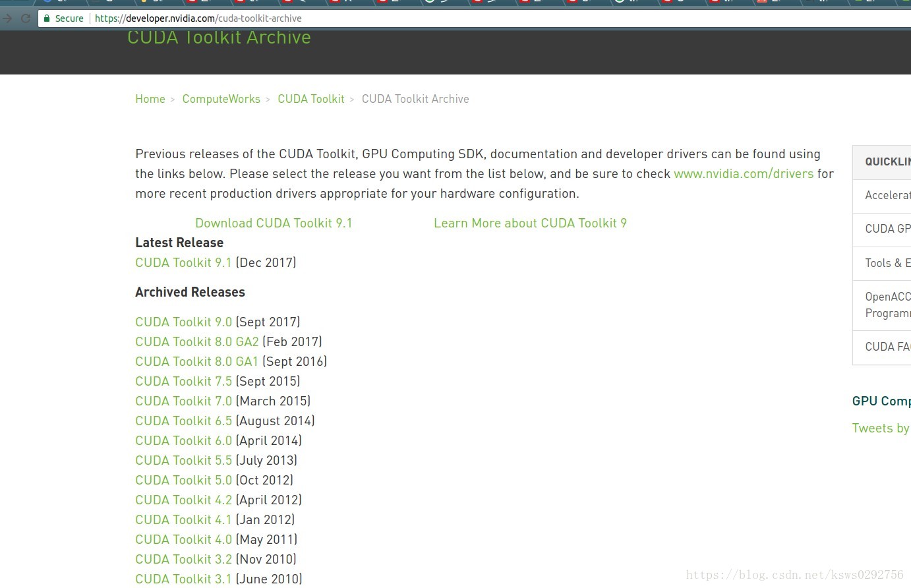Open CUDA Toolkit 4.1 link
911x588 pixels.
click(x=184, y=520)
